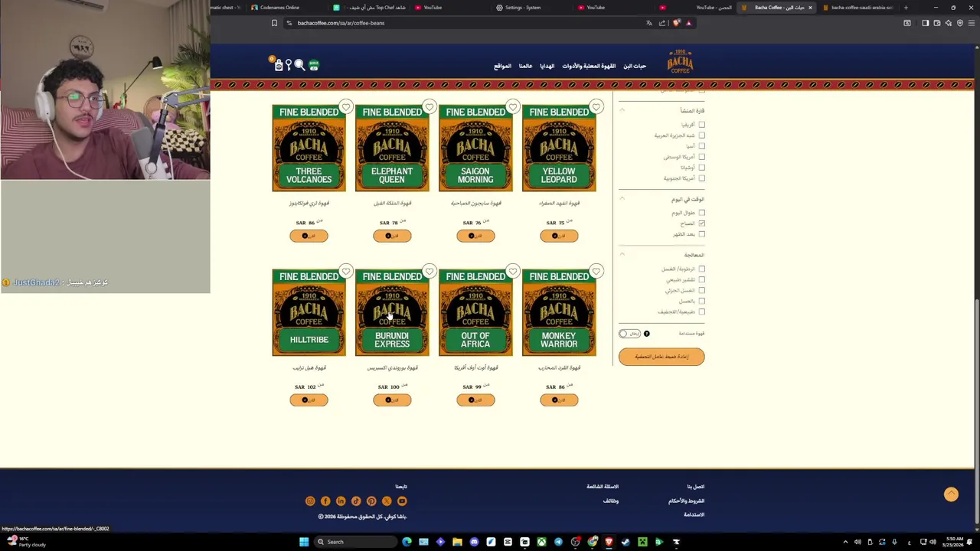Viewport: 980px width, 551px height.
Task: Open the Windows Start menu
Action: tap(304, 542)
